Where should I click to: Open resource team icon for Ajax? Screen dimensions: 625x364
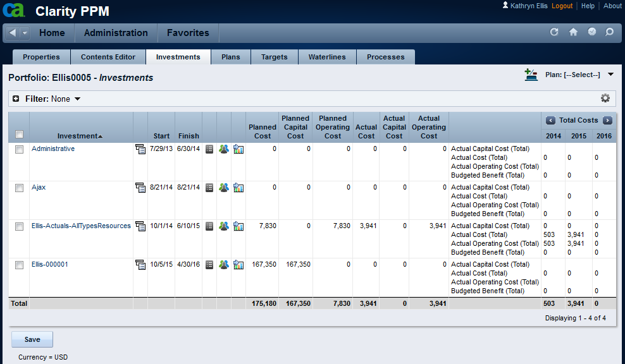click(x=223, y=188)
